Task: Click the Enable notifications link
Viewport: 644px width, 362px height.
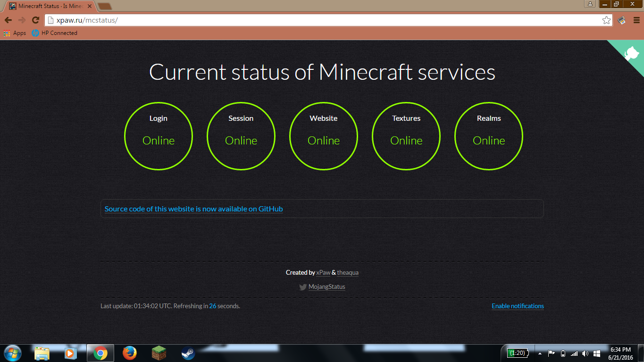Action: 518,306
